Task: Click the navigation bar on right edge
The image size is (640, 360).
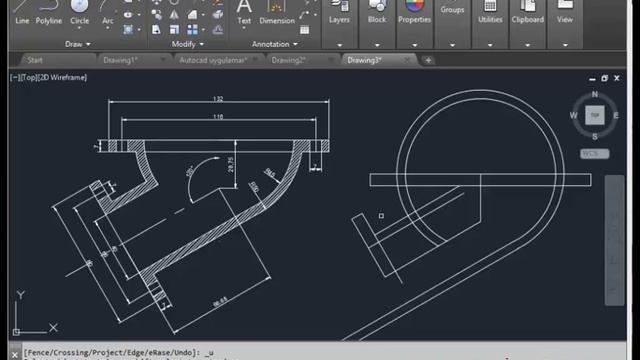Action: pyautogui.click(x=614, y=240)
